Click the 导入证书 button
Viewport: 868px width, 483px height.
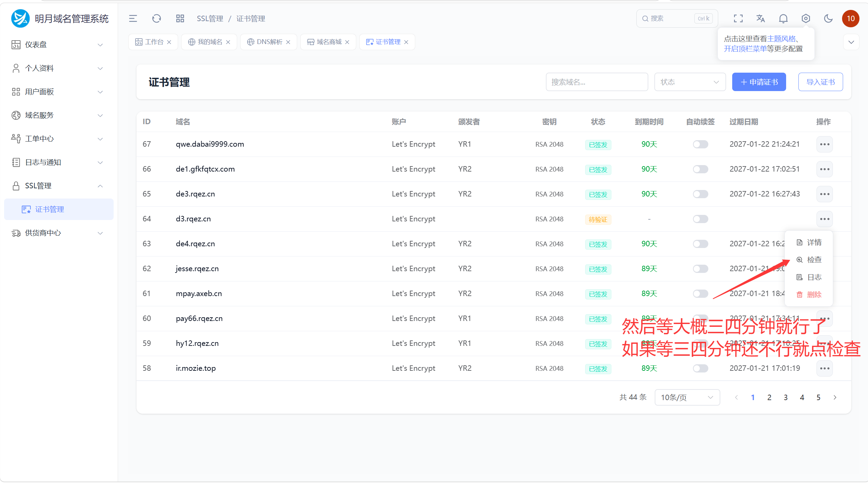[x=820, y=82]
